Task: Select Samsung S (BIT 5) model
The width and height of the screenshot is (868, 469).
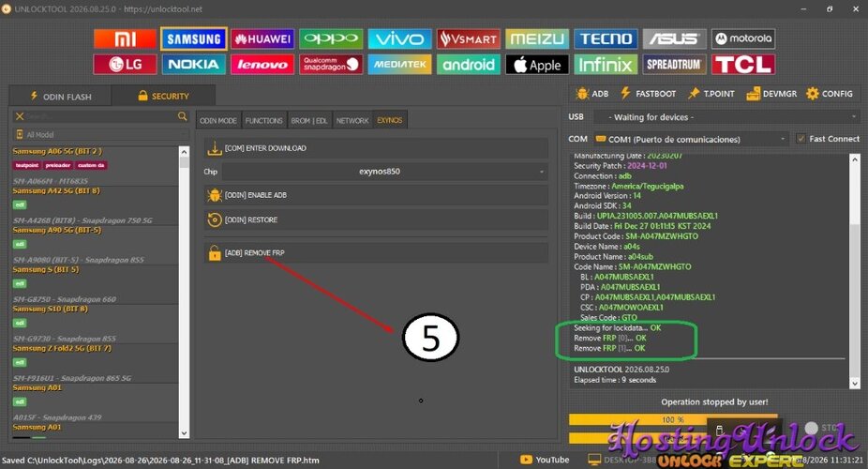Action: coord(45,269)
